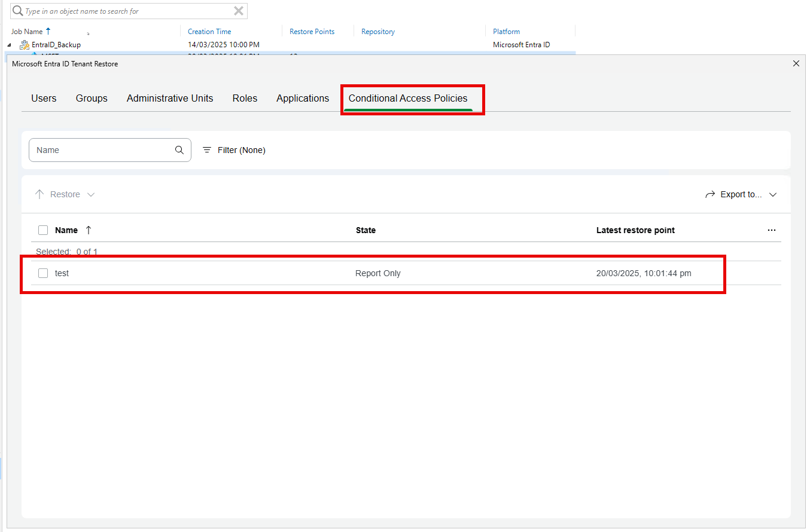810x532 pixels.
Task: Collapse the EntraID_Backup tree node
Action: pos(9,45)
